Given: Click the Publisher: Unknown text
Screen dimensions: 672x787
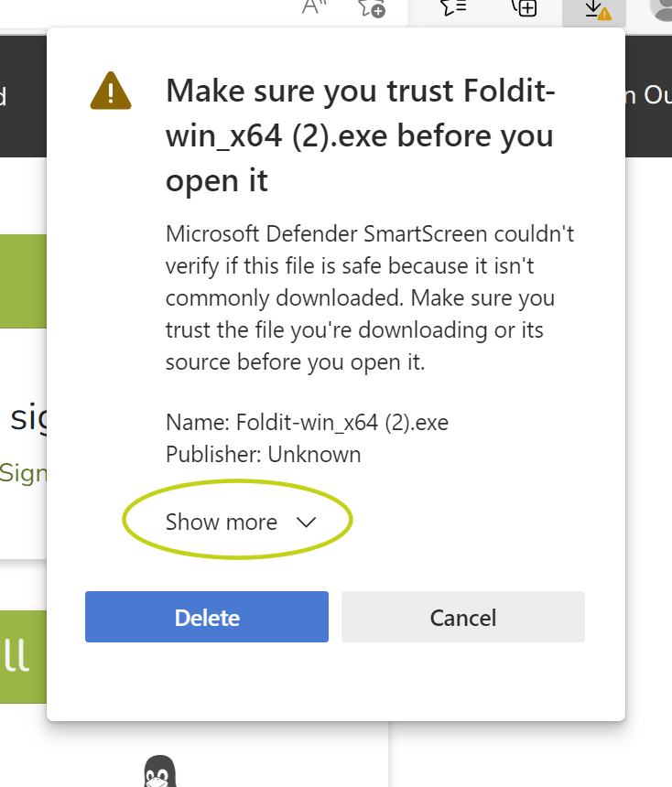Looking at the screenshot, I should [x=263, y=454].
